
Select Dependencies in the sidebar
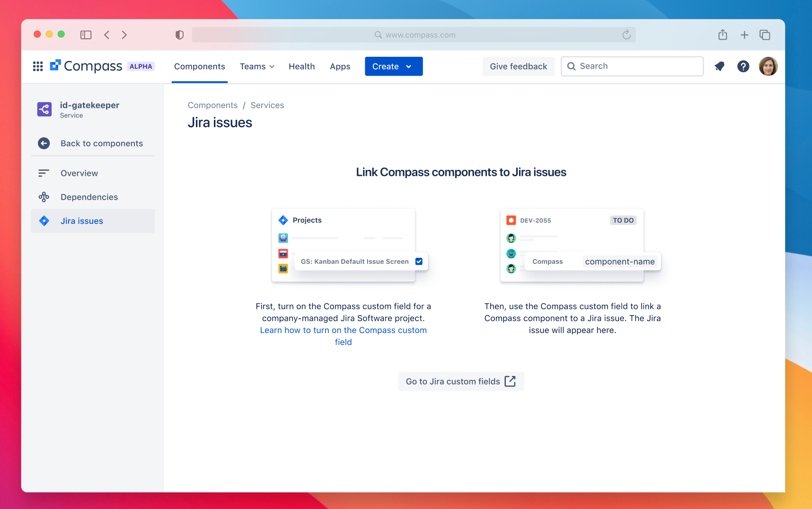tap(93, 197)
